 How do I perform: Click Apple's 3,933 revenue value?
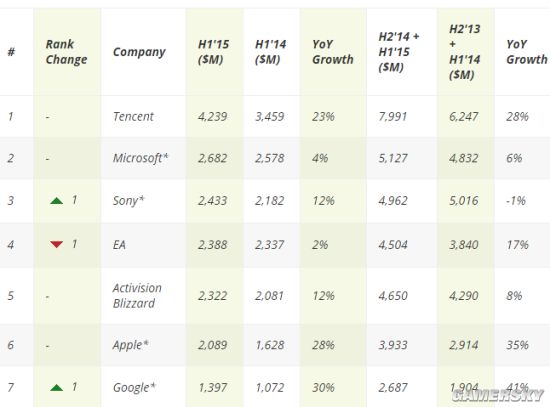pos(393,345)
